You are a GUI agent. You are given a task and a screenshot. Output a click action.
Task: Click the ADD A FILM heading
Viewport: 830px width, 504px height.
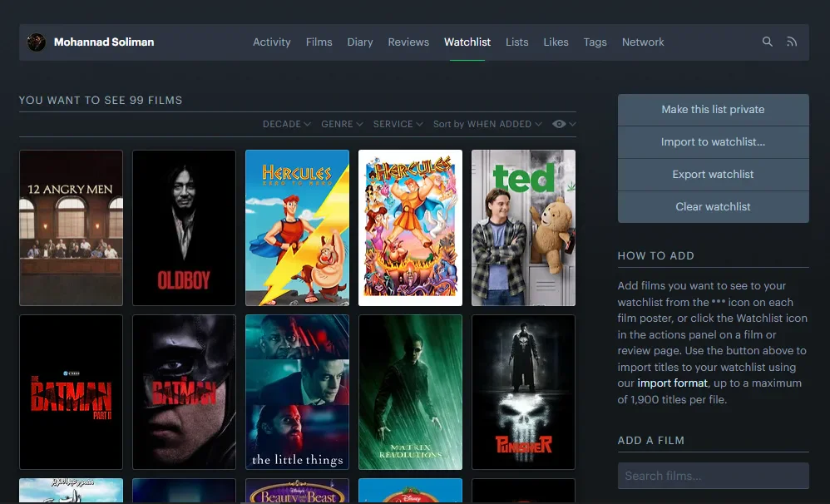[x=651, y=441]
